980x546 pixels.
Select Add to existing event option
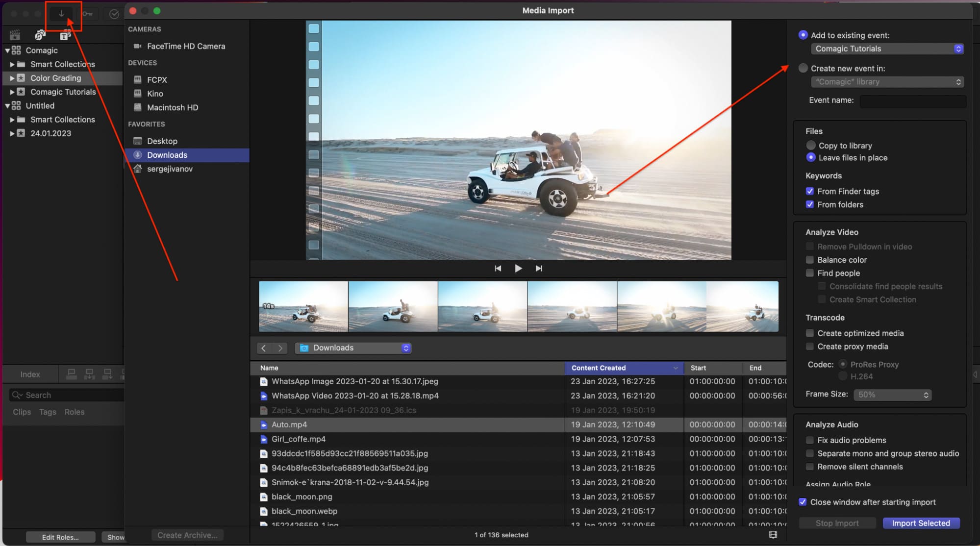(x=803, y=35)
